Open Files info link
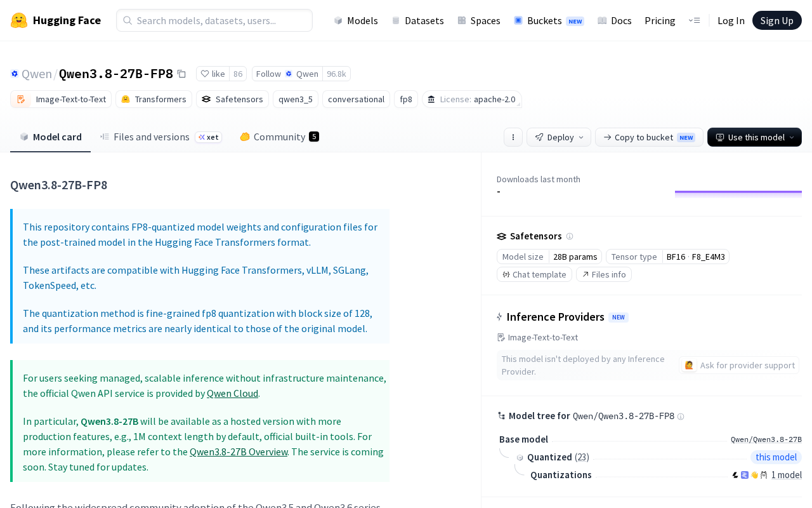Screen dimensions: 812x508 pyautogui.click(x=604, y=274)
